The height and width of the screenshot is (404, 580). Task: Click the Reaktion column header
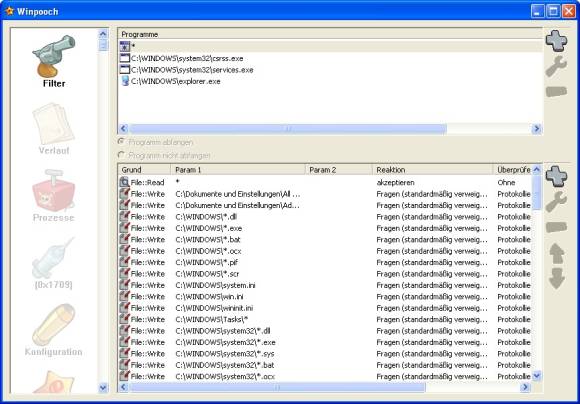432,170
